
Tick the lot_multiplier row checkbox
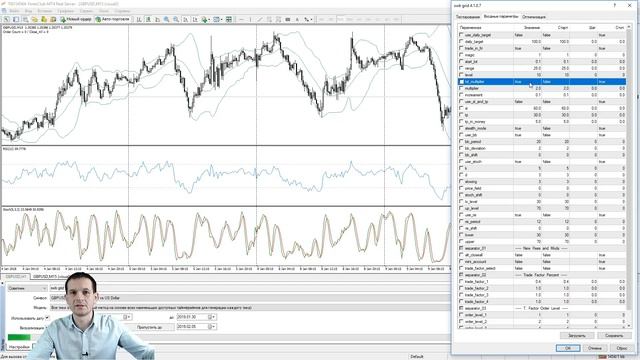[462, 82]
